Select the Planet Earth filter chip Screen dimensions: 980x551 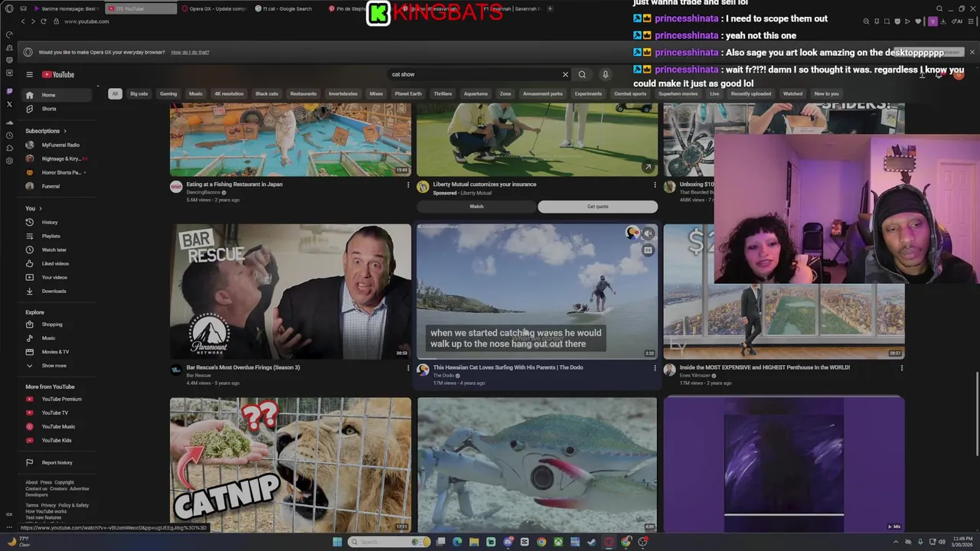click(x=408, y=93)
